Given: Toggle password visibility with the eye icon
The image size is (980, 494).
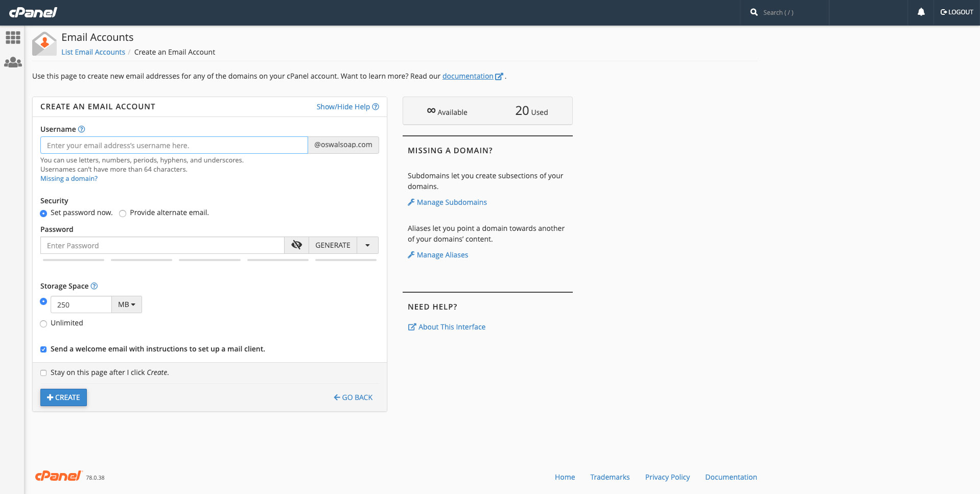Looking at the screenshot, I should coord(296,245).
